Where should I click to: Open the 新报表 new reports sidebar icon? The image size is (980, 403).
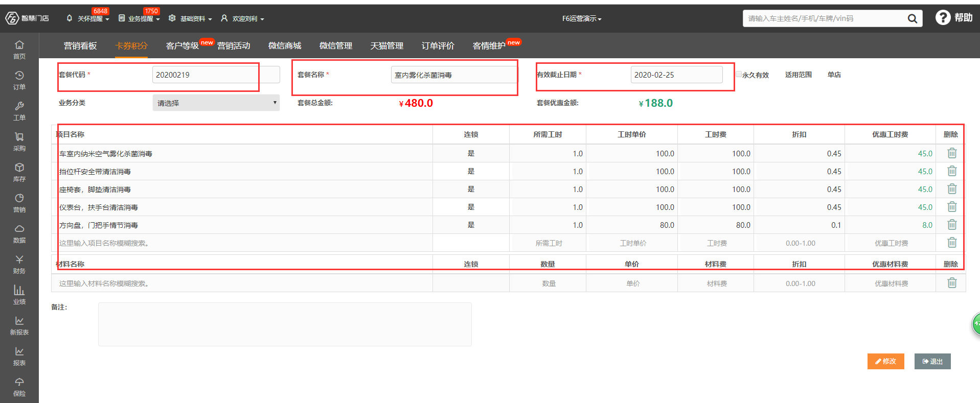(x=19, y=325)
